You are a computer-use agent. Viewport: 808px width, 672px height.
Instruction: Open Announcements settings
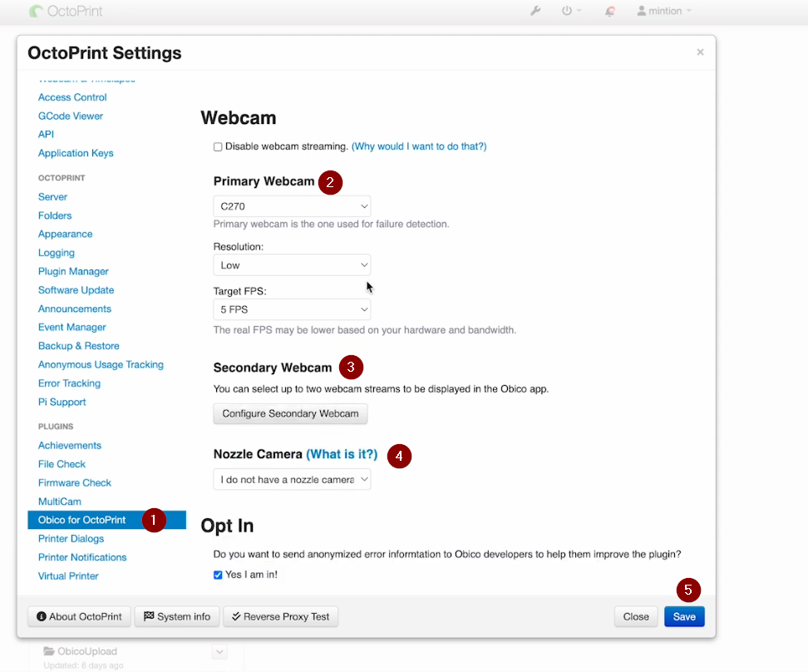[x=75, y=309]
